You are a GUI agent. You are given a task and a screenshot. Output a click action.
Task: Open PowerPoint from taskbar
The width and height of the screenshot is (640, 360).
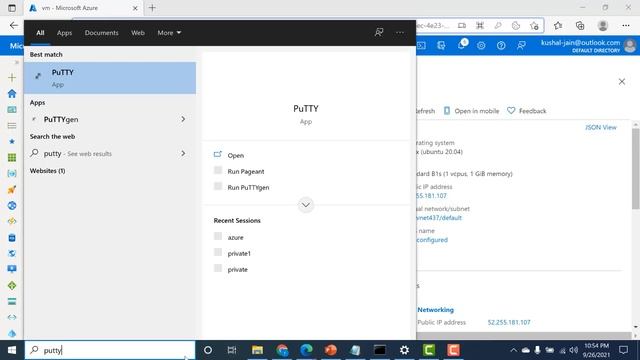[331, 350]
